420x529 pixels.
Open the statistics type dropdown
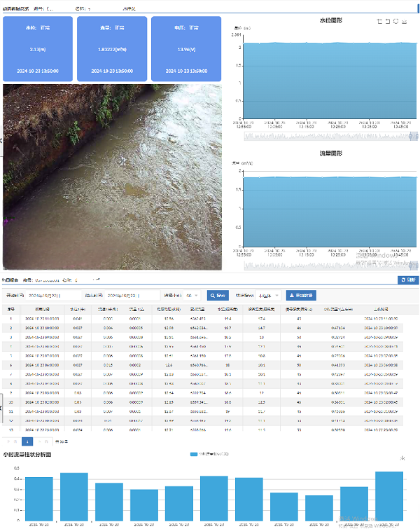269,296
